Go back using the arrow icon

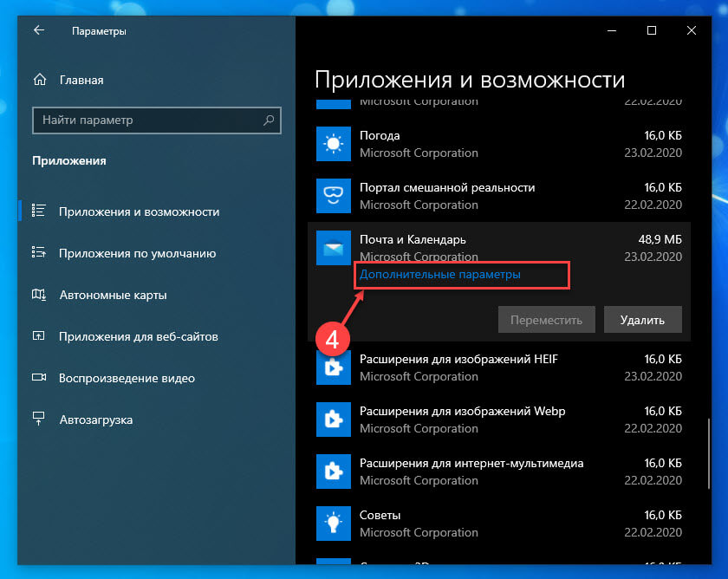39,30
